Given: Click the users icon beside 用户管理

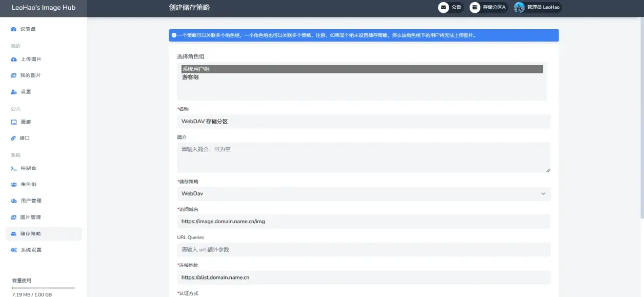Looking at the screenshot, I should pyautogui.click(x=14, y=201).
